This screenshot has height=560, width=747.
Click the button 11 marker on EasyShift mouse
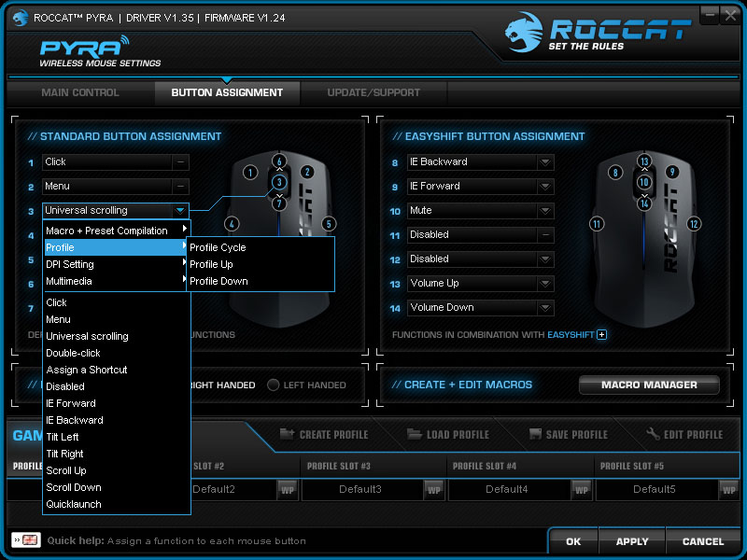coord(597,224)
